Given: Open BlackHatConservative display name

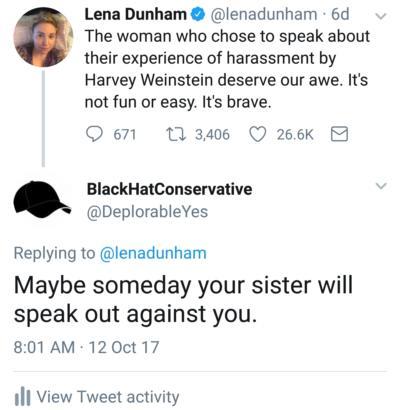Looking at the screenshot, I should [x=169, y=189].
